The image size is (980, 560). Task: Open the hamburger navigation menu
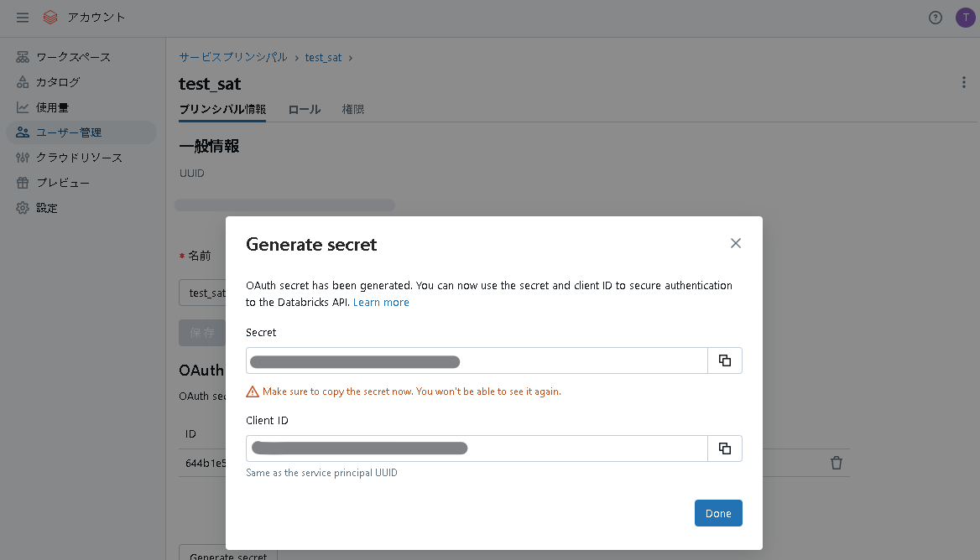click(23, 18)
